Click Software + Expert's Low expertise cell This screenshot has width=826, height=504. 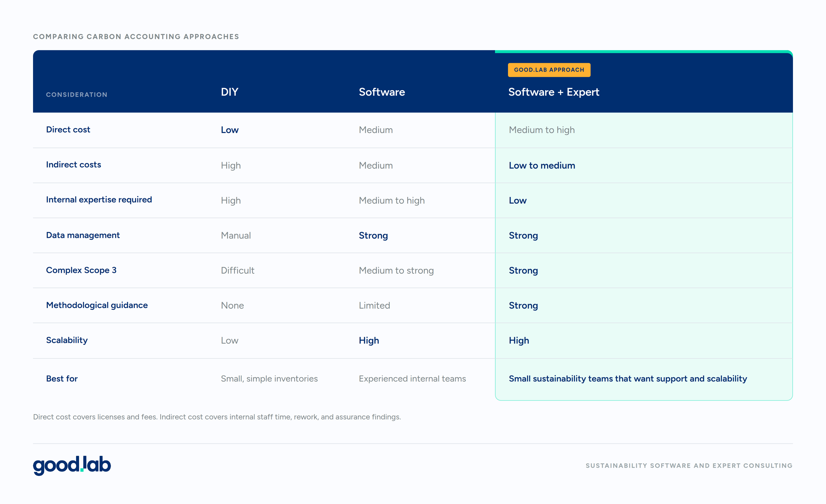coord(518,201)
